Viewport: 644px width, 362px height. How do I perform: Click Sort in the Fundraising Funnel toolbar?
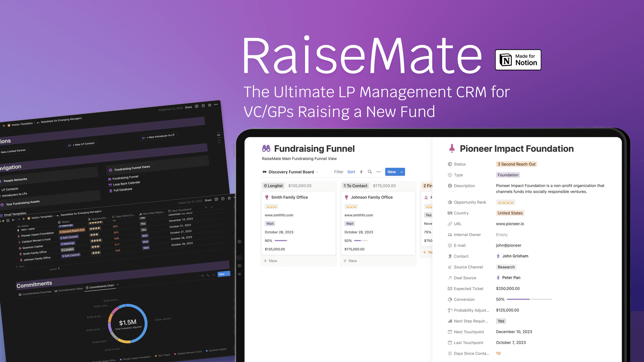[351, 172]
